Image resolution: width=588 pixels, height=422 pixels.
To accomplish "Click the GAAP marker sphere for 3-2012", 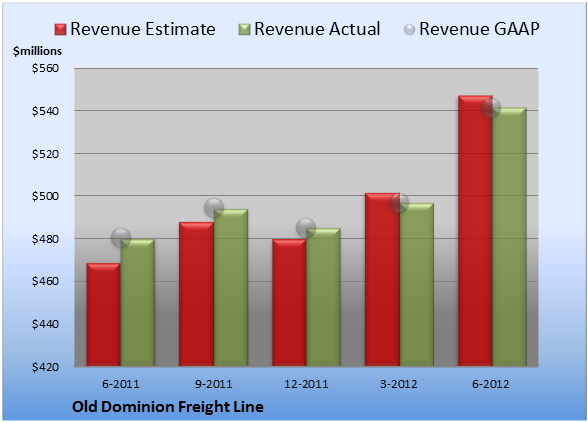I will coord(399,203).
